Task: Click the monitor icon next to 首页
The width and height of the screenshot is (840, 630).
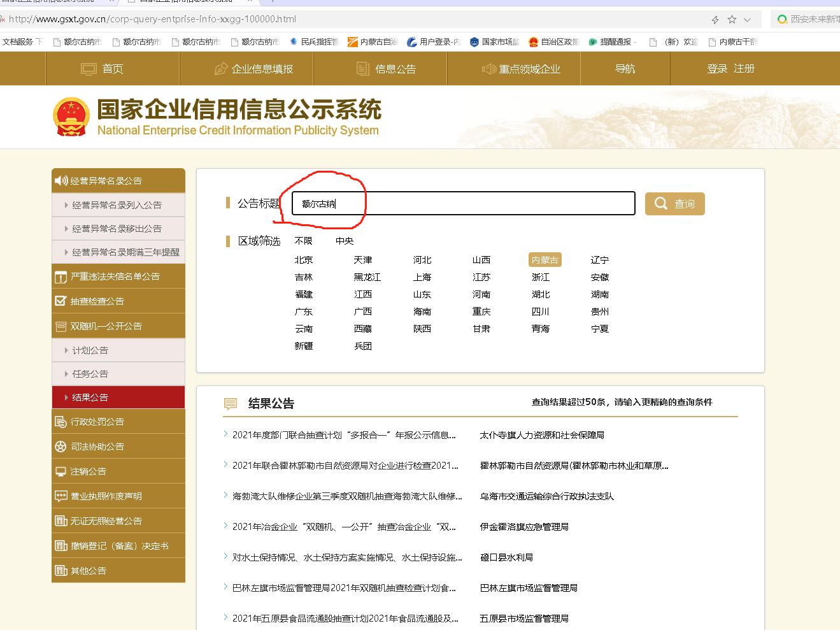Action: point(89,69)
